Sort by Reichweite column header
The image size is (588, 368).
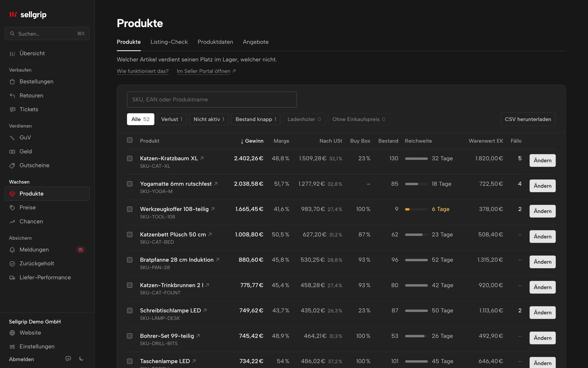pos(418,141)
